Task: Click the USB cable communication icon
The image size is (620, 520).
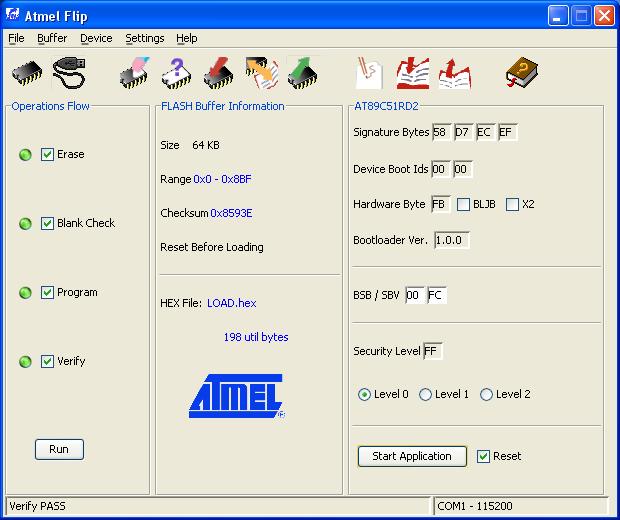Action: click(x=69, y=73)
